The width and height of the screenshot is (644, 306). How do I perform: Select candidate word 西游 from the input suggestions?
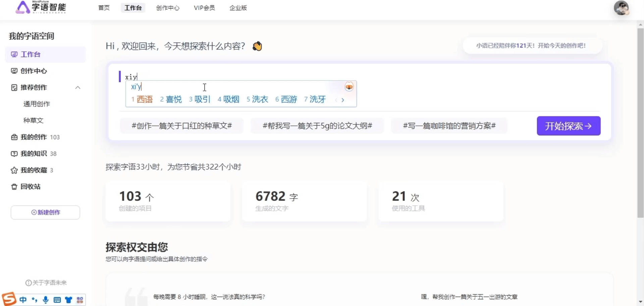(x=289, y=99)
